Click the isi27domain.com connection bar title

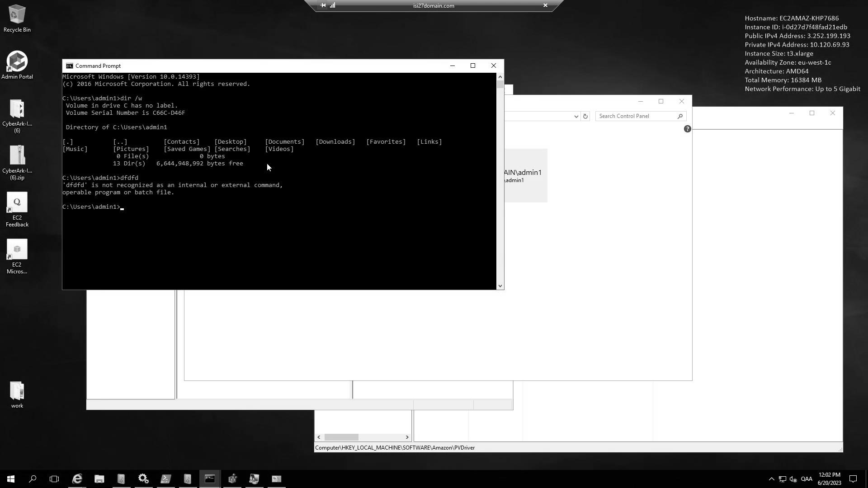(434, 6)
